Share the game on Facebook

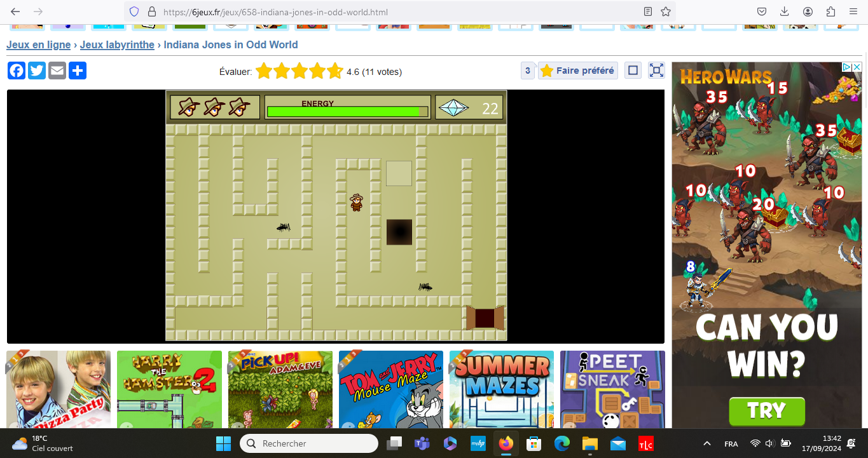[x=17, y=71]
